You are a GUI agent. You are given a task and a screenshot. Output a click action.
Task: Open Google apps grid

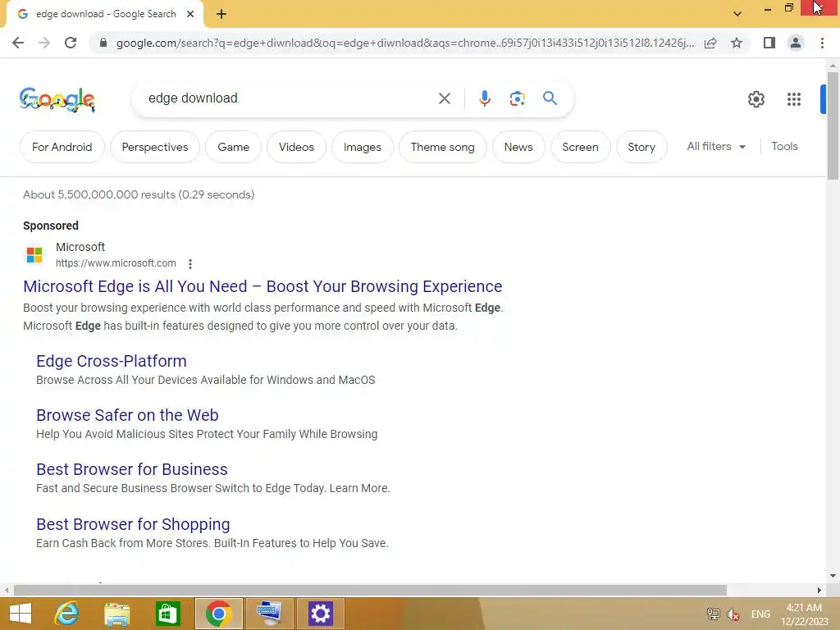point(794,99)
